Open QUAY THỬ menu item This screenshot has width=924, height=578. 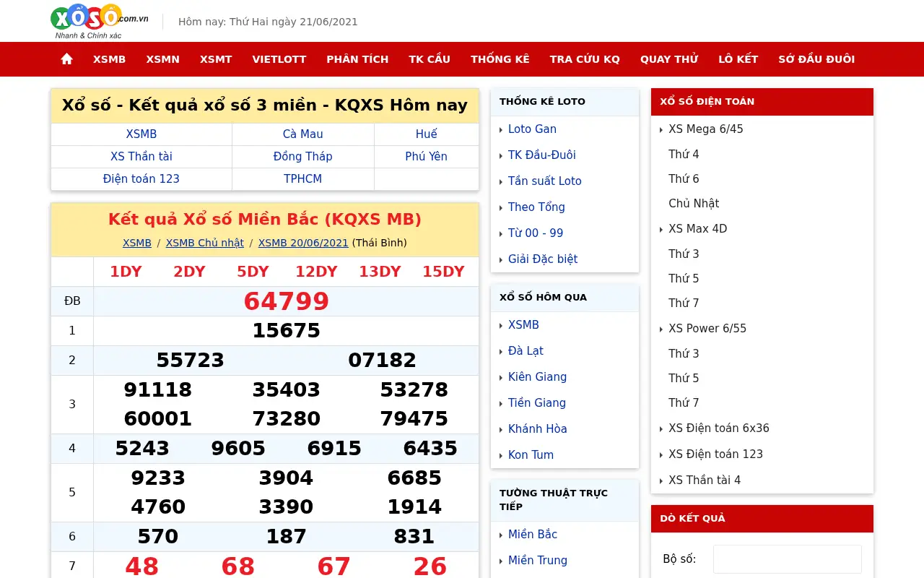[669, 59]
